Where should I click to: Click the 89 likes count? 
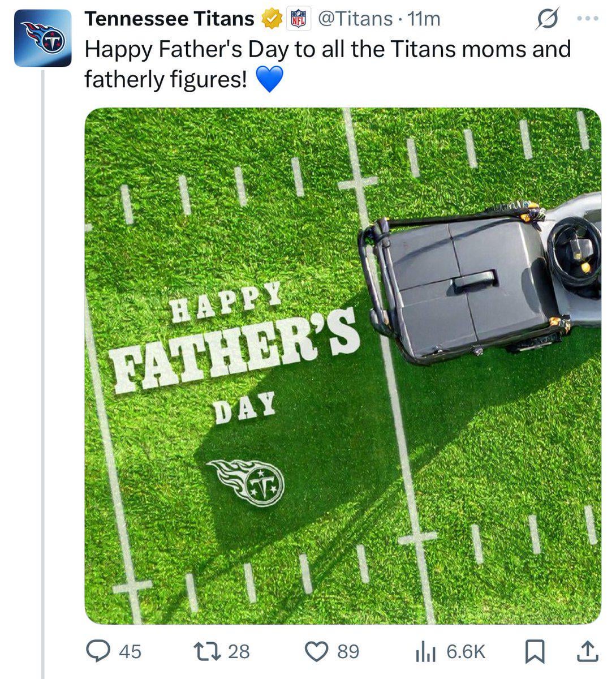[x=348, y=651]
